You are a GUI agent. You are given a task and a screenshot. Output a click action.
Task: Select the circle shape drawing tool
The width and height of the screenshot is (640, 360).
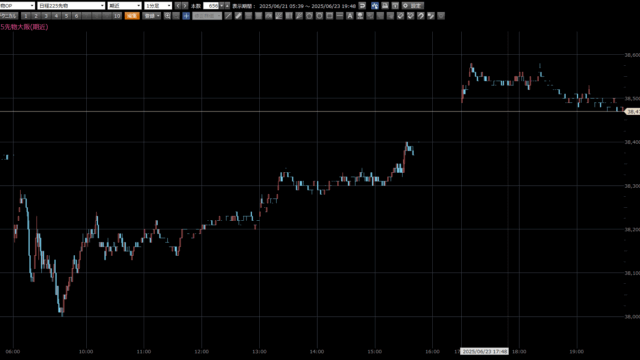319,16
